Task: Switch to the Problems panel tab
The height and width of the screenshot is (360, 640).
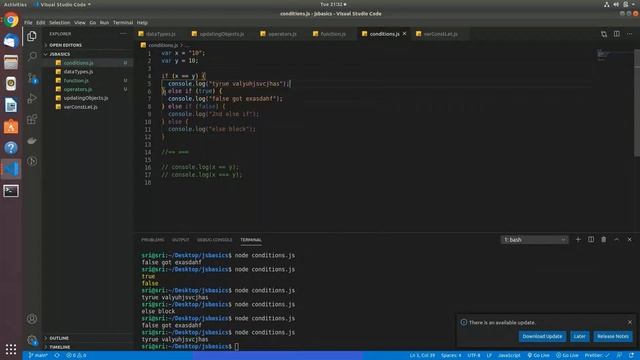Action: click(153, 240)
